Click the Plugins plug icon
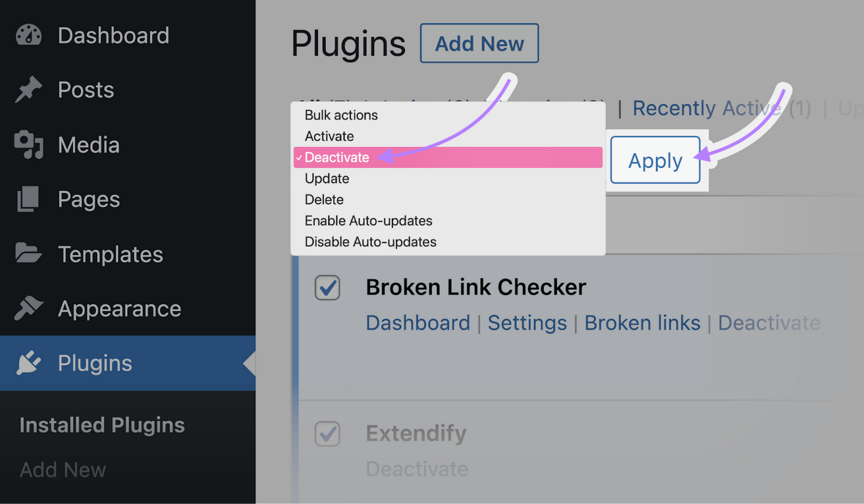Viewport: 864px width, 504px height. click(x=29, y=364)
